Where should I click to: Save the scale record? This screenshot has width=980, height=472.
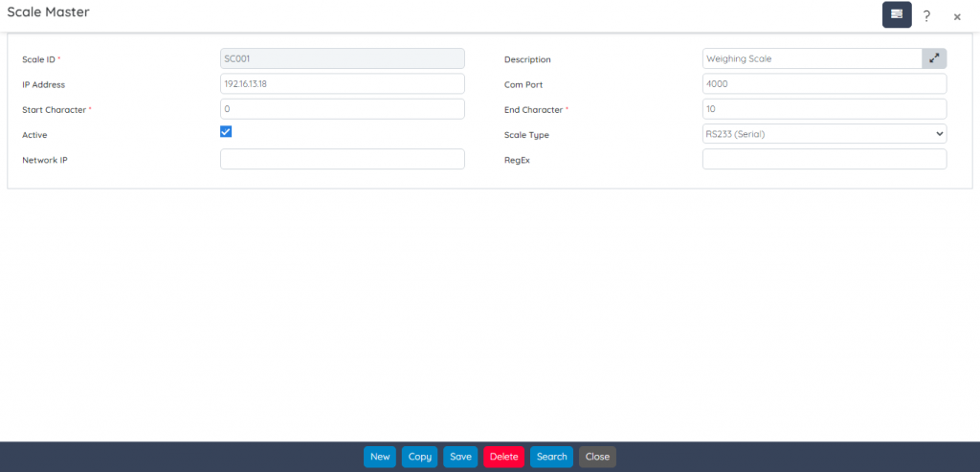[x=460, y=457]
